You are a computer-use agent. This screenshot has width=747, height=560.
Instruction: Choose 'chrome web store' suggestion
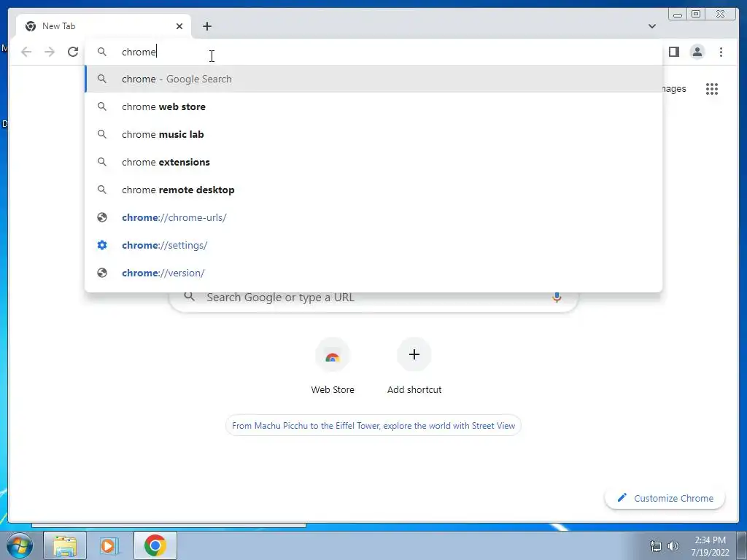point(373,106)
